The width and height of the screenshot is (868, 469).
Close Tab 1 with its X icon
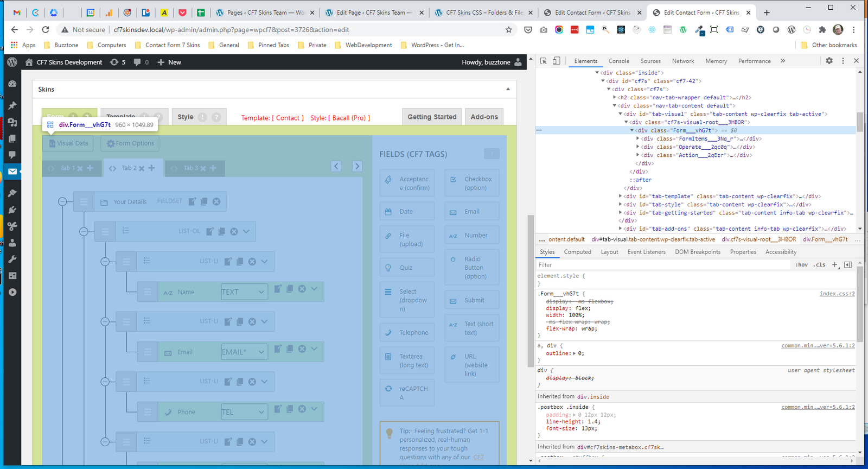[x=80, y=168]
